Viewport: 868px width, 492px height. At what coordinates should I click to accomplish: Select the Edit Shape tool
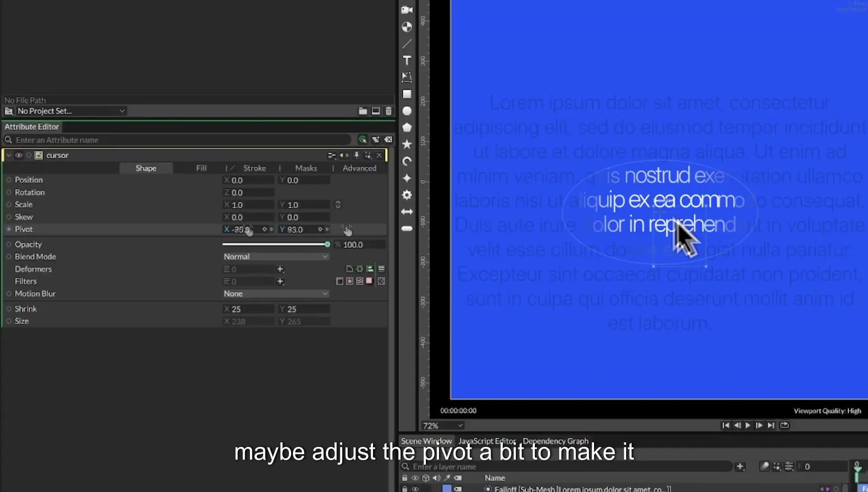click(407, 77)
